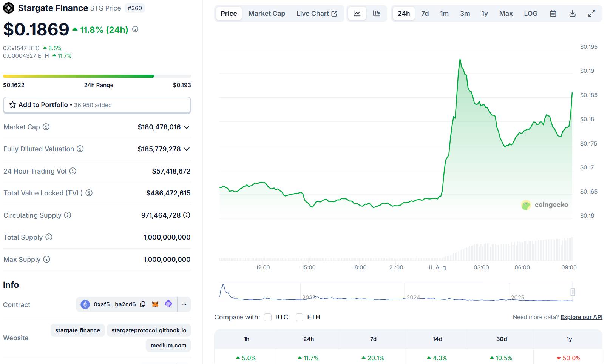Click the purple wallet icon in Contract row
Viewport: 613px width, 364px height.
click(168, 304)
